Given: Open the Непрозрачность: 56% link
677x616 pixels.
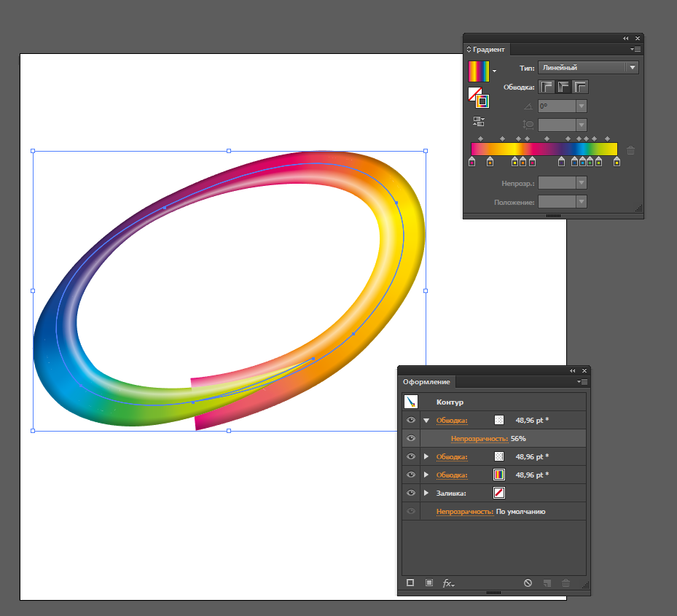Looking at the screenshot, I should (x=480, y=438).
